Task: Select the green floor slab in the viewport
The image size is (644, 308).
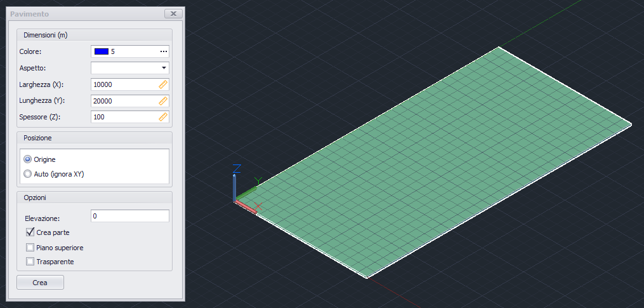Action: [444, 159]
